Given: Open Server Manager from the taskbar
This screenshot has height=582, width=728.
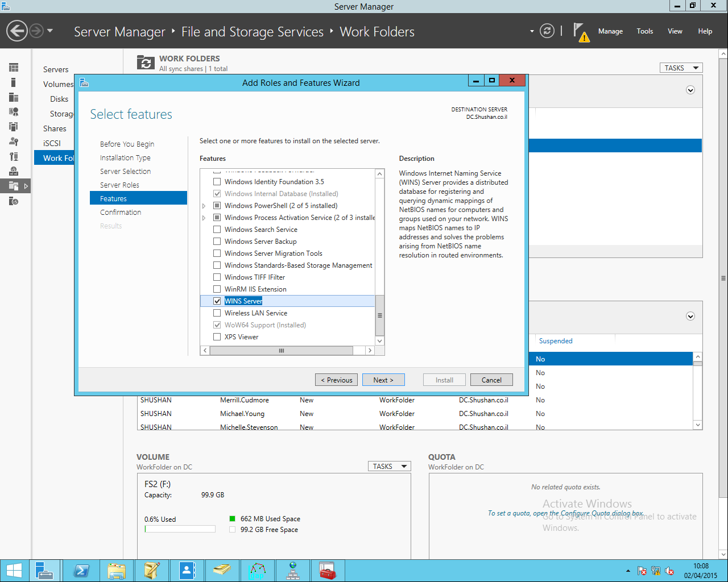Looking at the screenshot, I should pos(44,571).
